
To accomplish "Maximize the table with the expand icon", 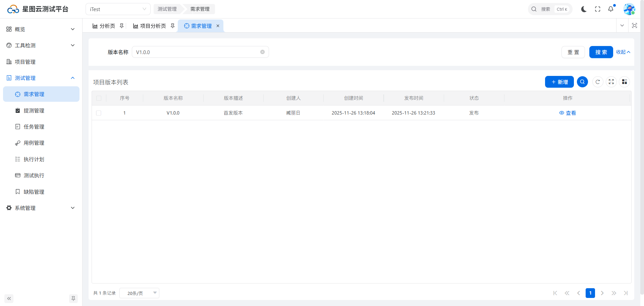I will tap(611, 82).
